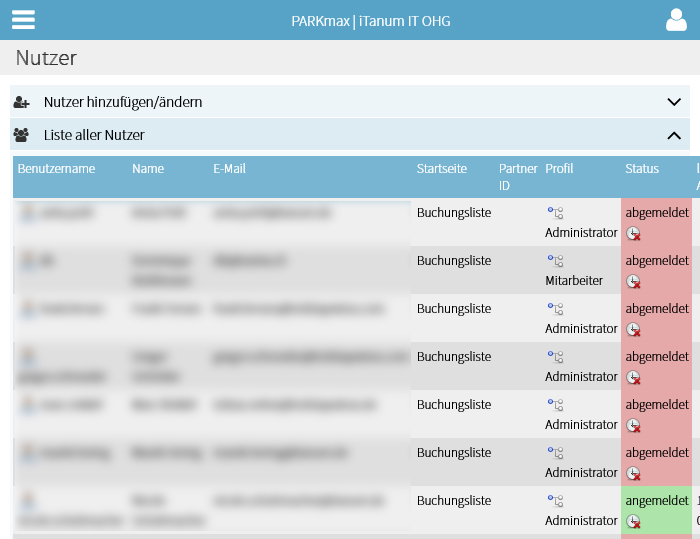Viewport: 700px width, 539px height.
Task: Click the add-user icon beside Nutzer hinzufügen/ändern
Action: click(x=21, y=102)
